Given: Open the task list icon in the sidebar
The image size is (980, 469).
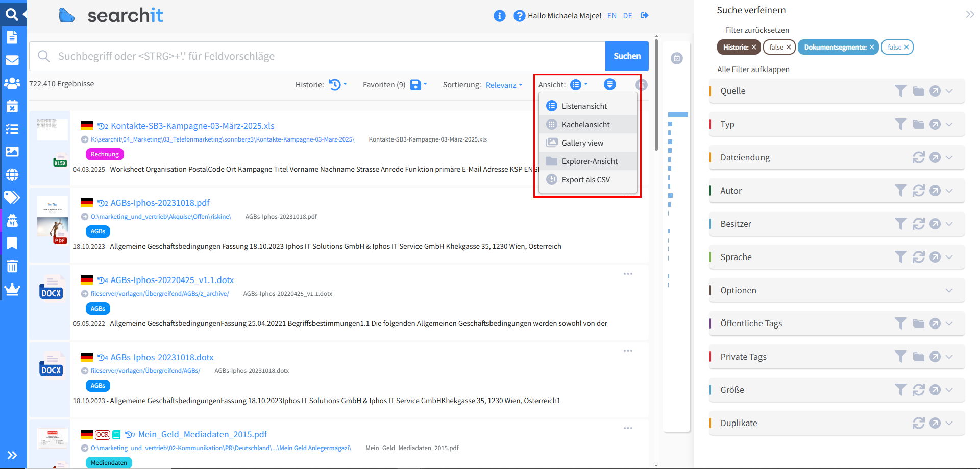Looking at the screenshot, I should pos(12,129).
